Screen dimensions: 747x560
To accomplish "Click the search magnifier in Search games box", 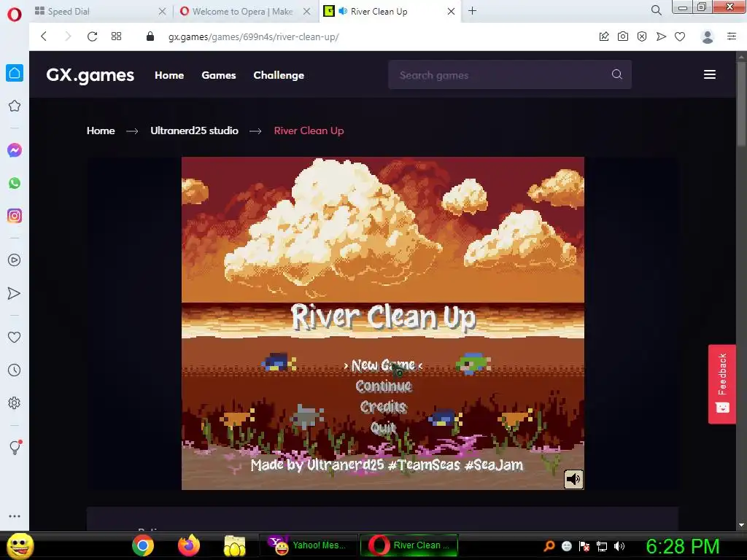I will tap(617, 74).
